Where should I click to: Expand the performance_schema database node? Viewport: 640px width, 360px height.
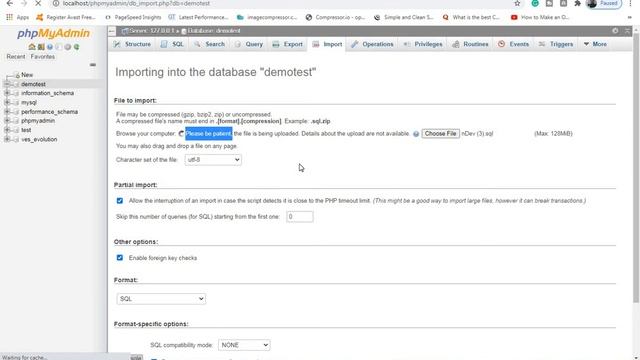pos(7,112)
